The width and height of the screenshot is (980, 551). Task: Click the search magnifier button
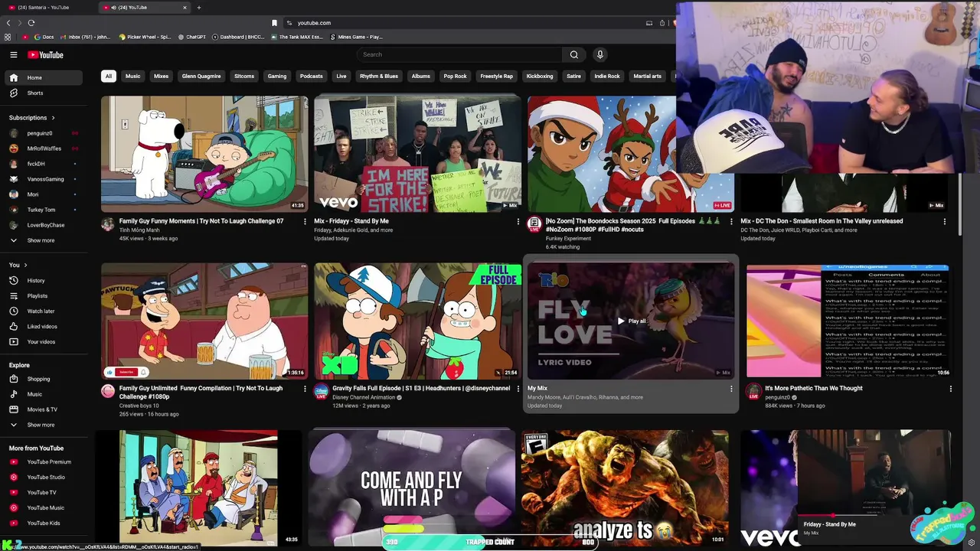click(574, 54)
